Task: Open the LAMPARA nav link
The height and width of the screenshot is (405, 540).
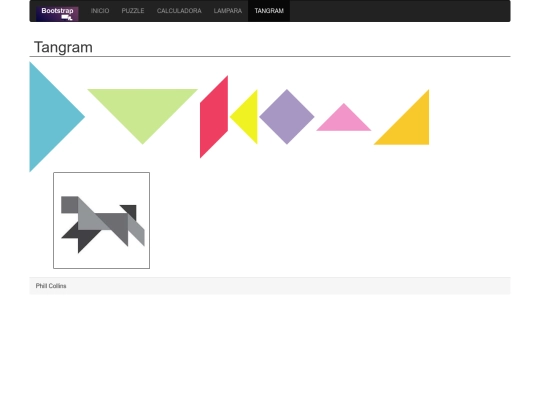Action: 228,11
